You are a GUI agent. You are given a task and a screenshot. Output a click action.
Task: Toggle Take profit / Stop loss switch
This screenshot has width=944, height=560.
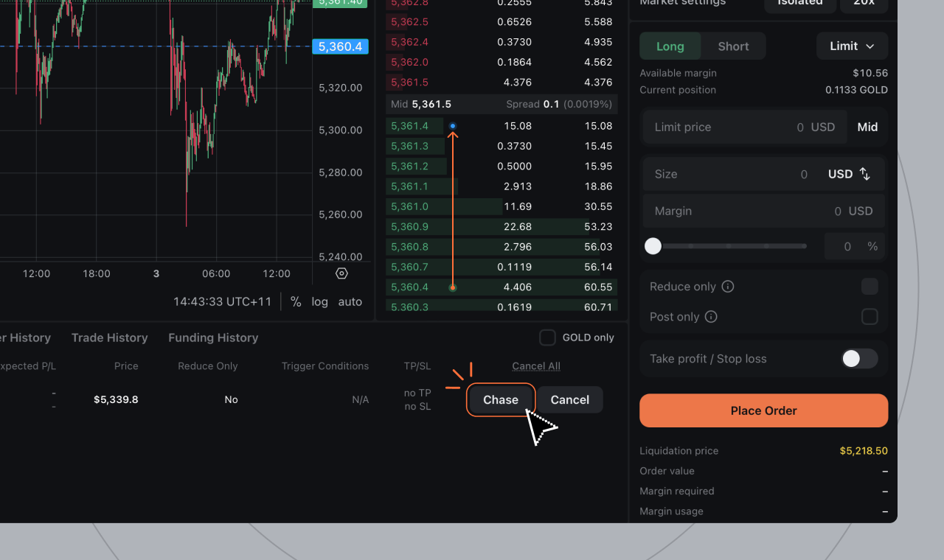(859, 359)
